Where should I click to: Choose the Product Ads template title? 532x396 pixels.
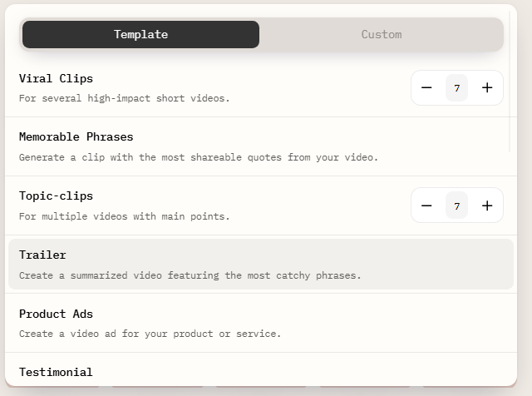(x=56, y=314)
